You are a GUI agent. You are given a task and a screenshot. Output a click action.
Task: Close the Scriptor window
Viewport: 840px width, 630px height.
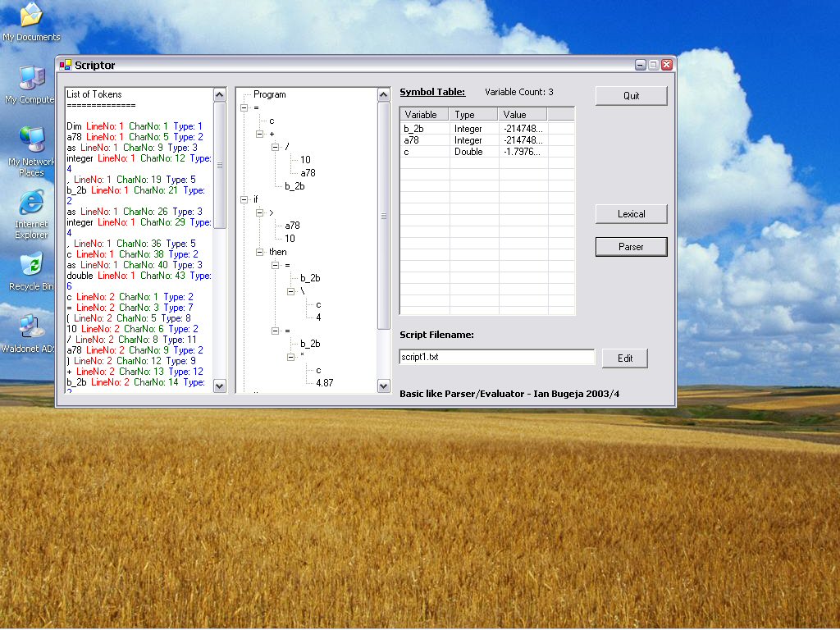pos(666,65)
